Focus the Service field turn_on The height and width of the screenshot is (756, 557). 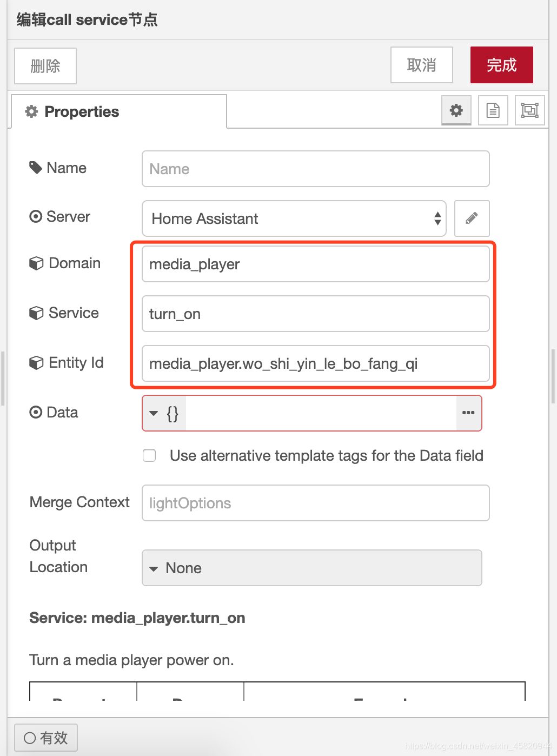(316, 314)
